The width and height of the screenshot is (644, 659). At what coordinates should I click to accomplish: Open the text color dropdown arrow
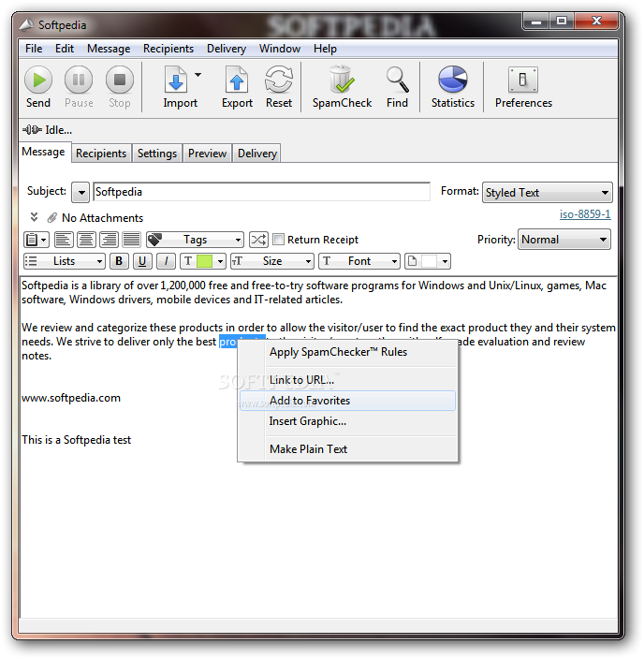pyautogui.click(x=220, y=262)
